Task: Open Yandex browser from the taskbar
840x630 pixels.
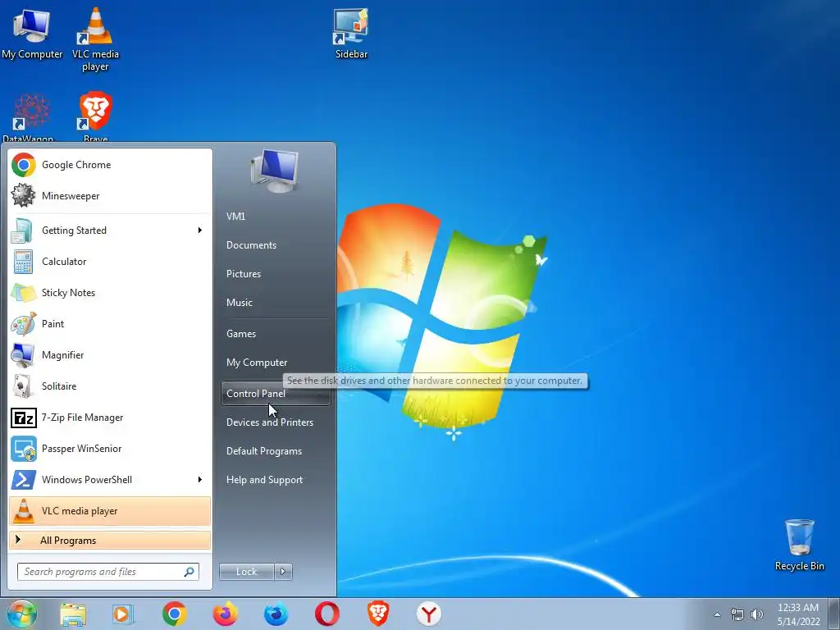Action: coord(428,614)
